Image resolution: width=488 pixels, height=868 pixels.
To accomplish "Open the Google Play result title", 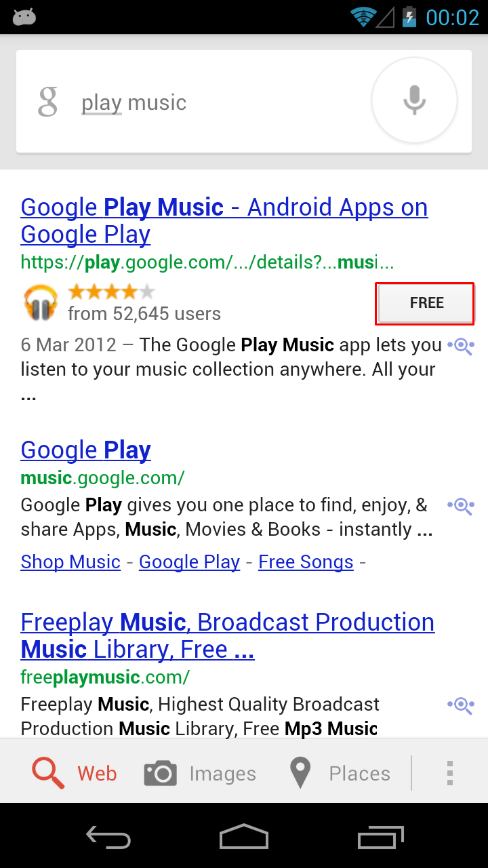I will (86, 450).
